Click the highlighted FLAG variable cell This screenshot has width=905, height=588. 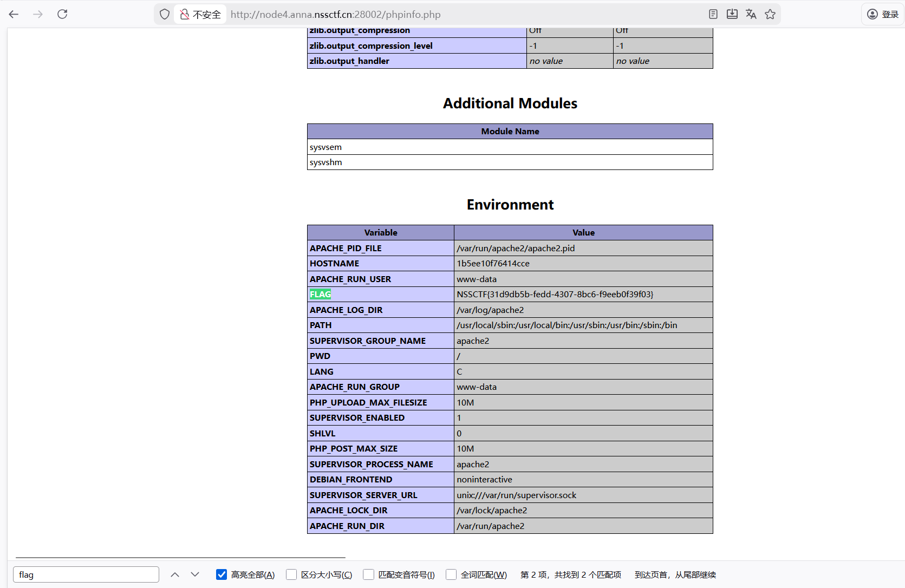tap(320, 295)
